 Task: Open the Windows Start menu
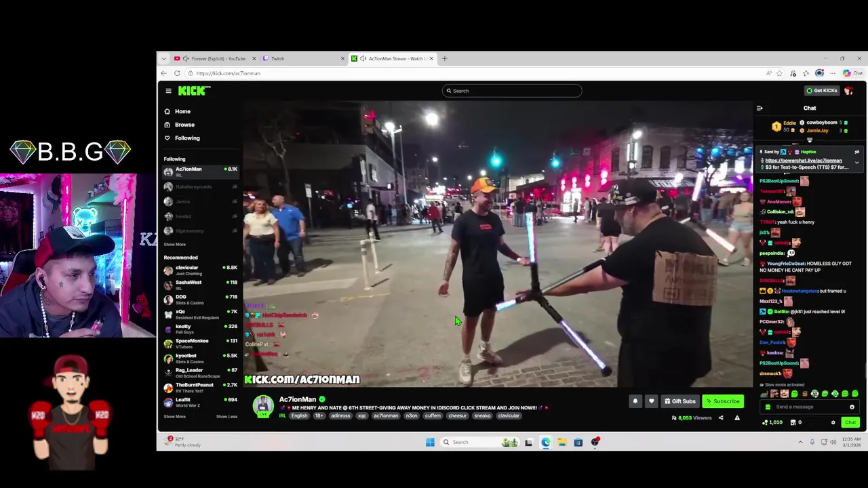pyautogui.click(x=430, y=443)
